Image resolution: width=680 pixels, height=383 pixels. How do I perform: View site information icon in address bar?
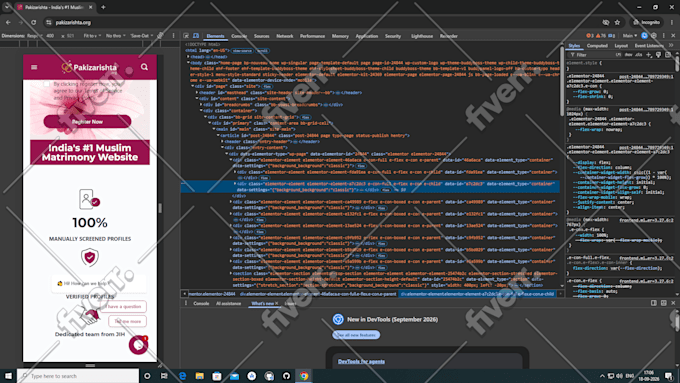[x=49, y=22]
